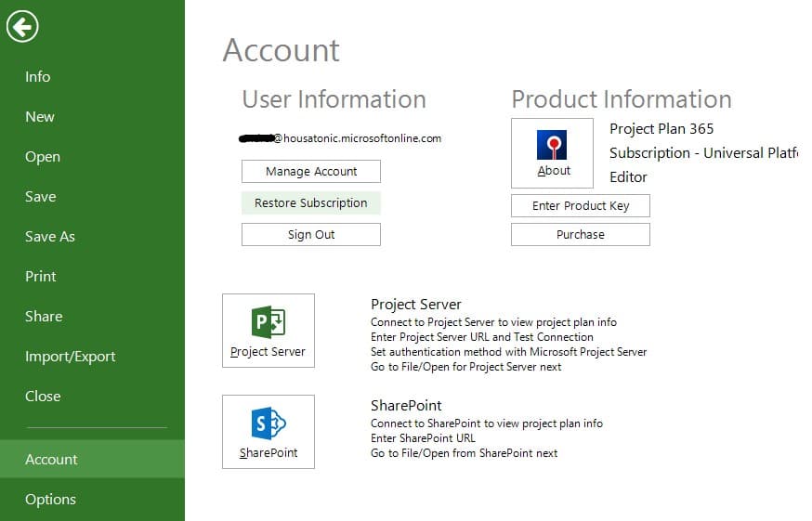Click the Restore Subscription button
Viewport: 812px width, 521px height.
coord(311,203)
